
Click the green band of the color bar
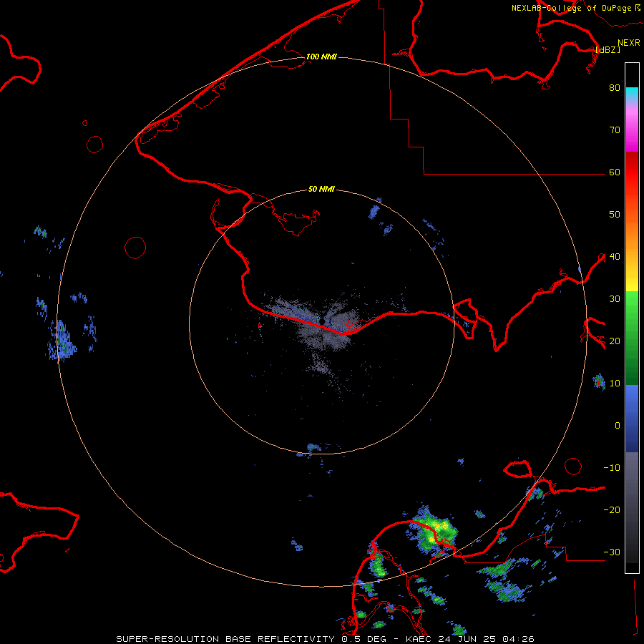click(632, 338)
